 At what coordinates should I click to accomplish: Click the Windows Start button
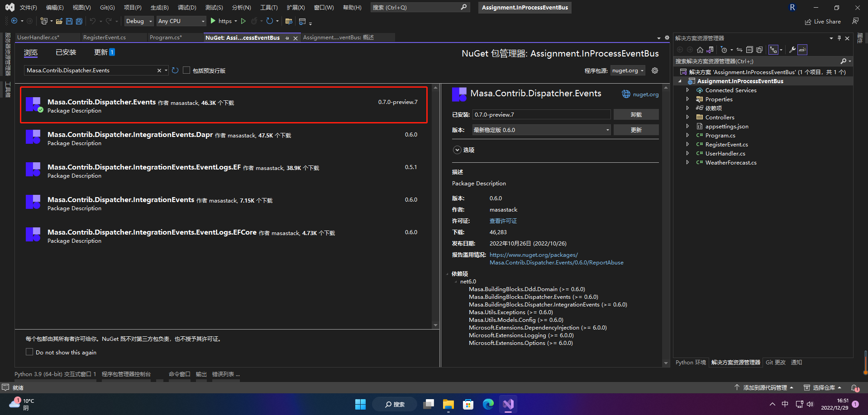pyautogui.click(x=360, y=404)
